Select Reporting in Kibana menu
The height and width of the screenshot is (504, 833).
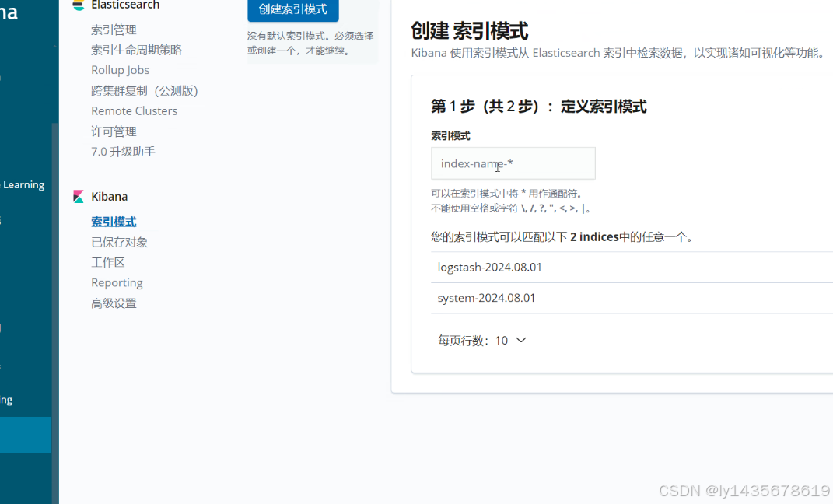click(x=117, y=282)
